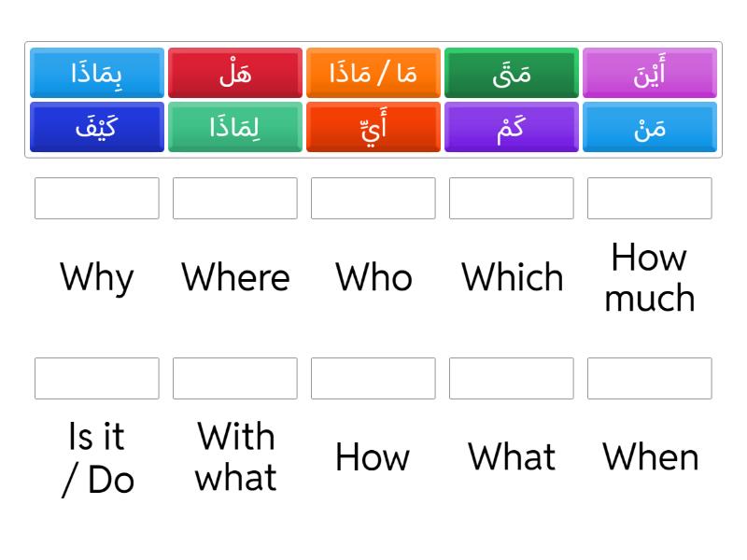Select the dark orange أَيّ word card
The image size is (747, 560).
pos(373,128)
